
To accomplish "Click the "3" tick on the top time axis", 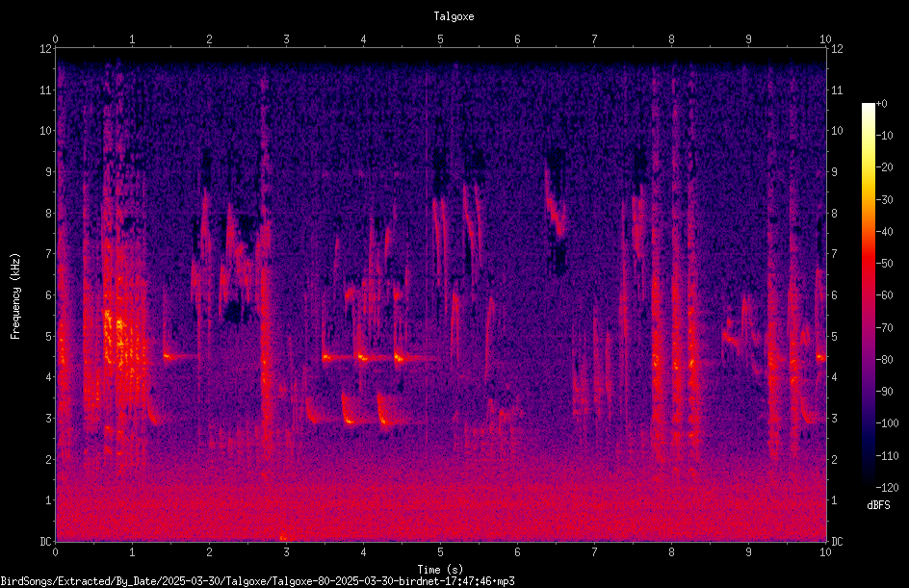I will click(x=286, y=39).
